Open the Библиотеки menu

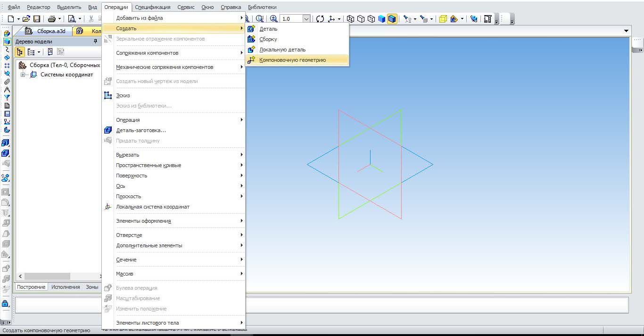262,7
